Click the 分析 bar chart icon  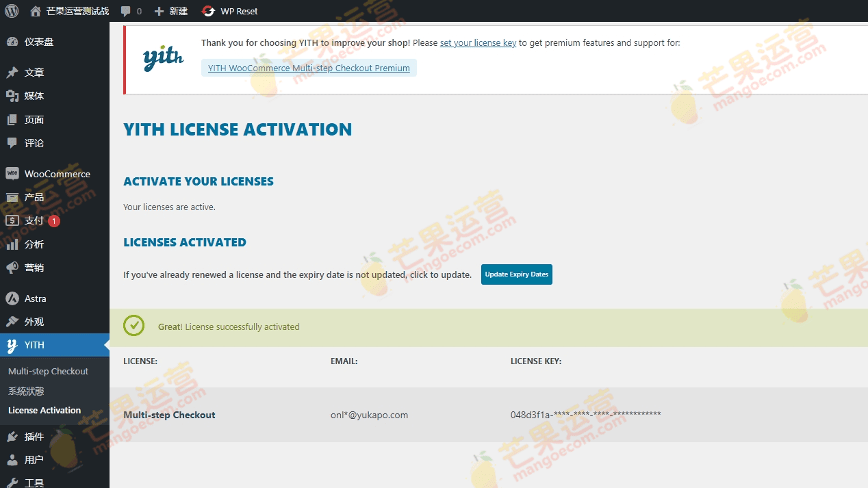pyautogui.click(x=12, y=244)
